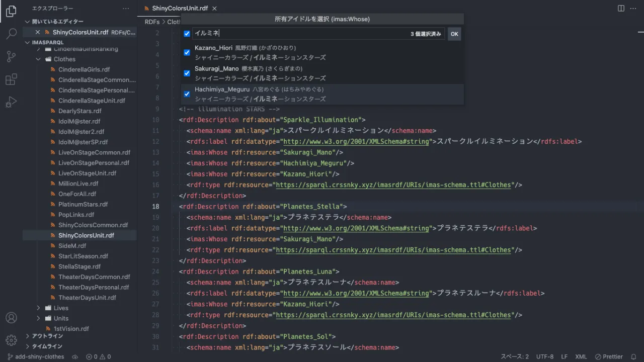
Task: Open the Run and Debug view icon
Action: pos(11,102)
